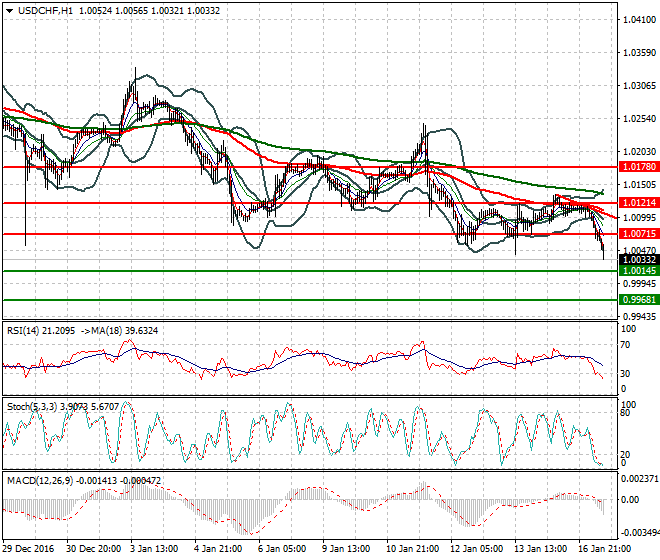
Task: Click the 29 Dec 2016 date on time axis
Action: 30,550
